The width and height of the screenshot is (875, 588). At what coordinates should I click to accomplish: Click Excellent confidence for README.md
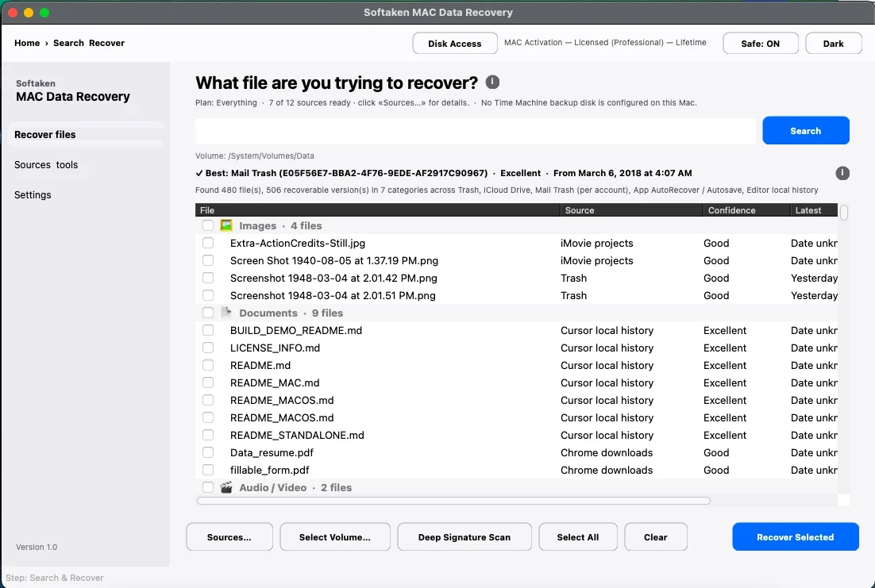click(725, 365)
